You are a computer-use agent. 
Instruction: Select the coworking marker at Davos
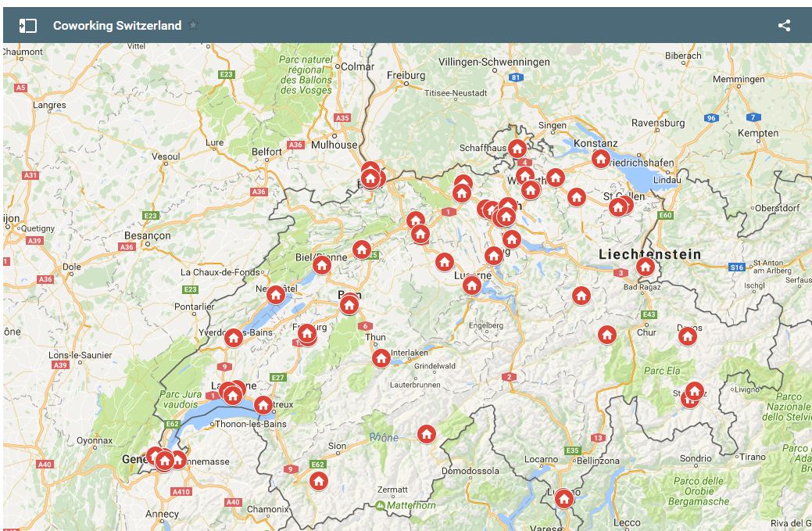[687, 337]
